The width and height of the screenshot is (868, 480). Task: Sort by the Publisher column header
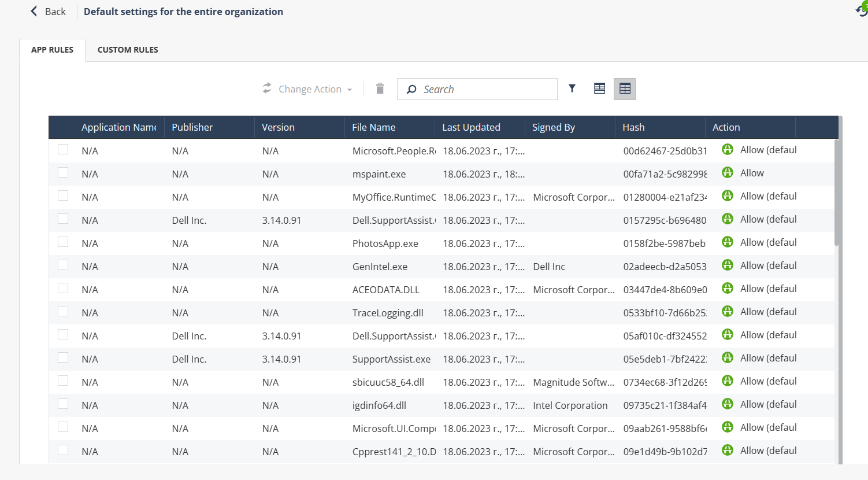pos(192,127)
